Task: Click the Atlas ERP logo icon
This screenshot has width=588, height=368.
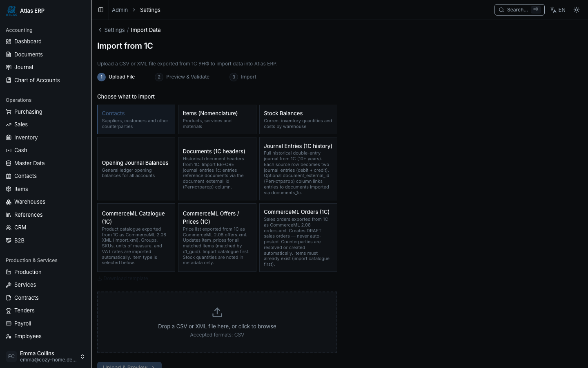Action: click(x=11, y=11)
